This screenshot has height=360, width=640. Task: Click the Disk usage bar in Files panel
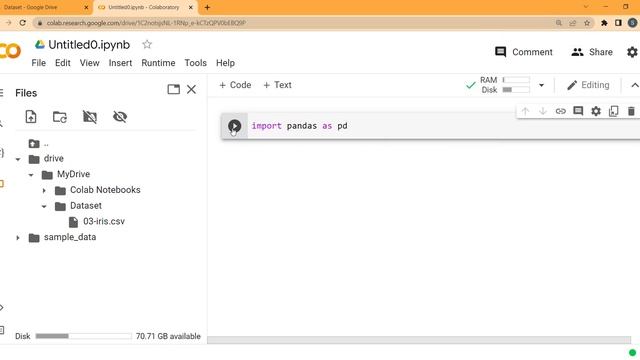83,336
